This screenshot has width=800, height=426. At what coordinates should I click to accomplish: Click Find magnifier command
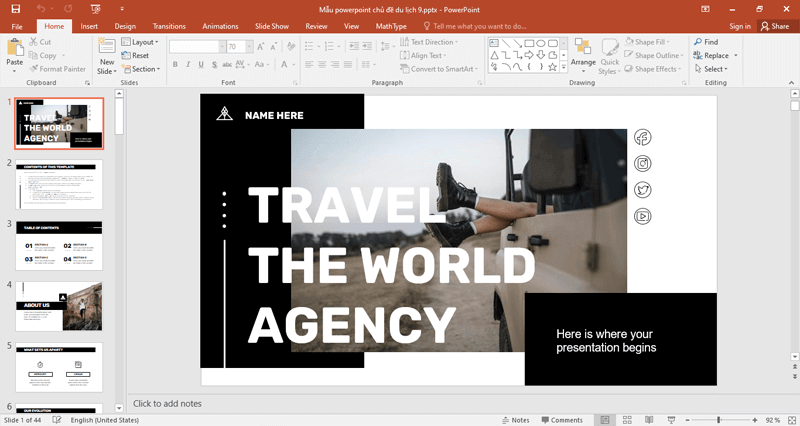point(706,42)
